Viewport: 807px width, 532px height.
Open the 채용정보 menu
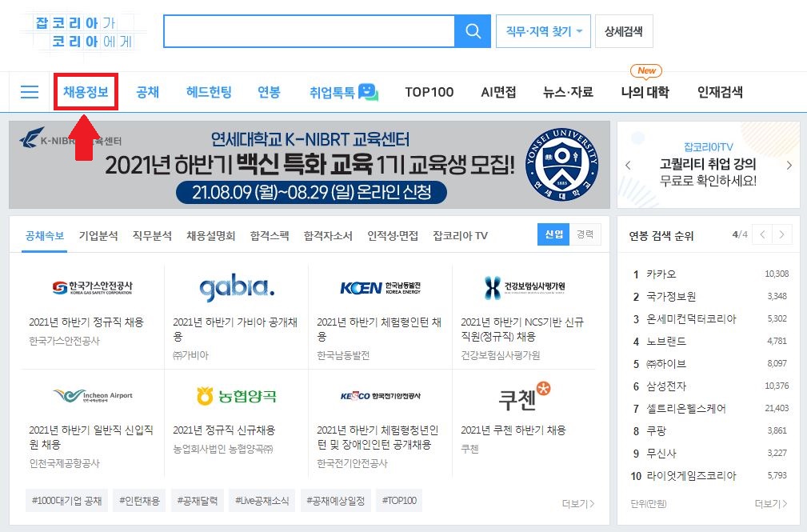[x=86, y=92]
